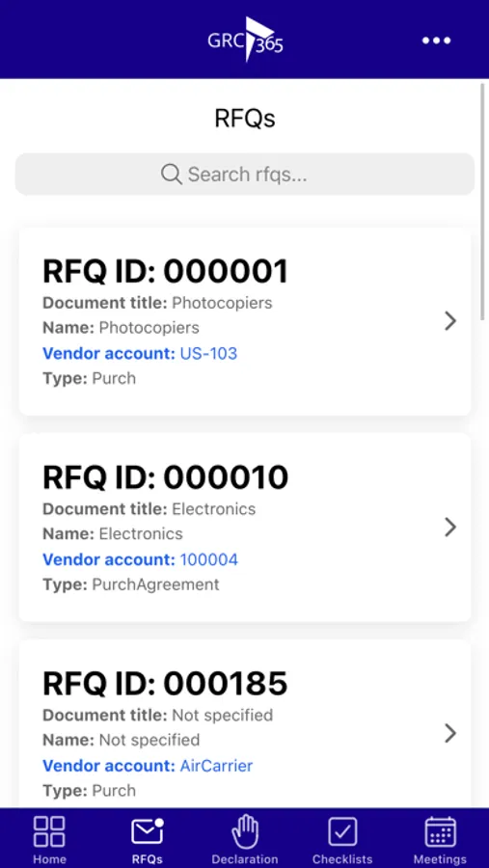Screen dimensions: 489x868
Task: Open the RFQ ID: 000001 card heading
Action: click(x=166, y=272)
